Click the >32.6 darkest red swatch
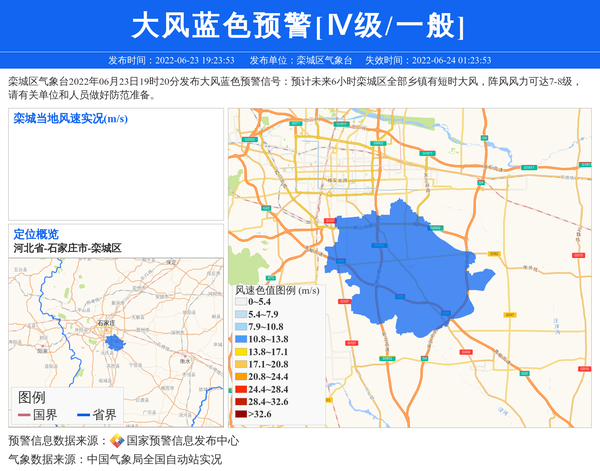600x471 pixels. pos(240,414)
